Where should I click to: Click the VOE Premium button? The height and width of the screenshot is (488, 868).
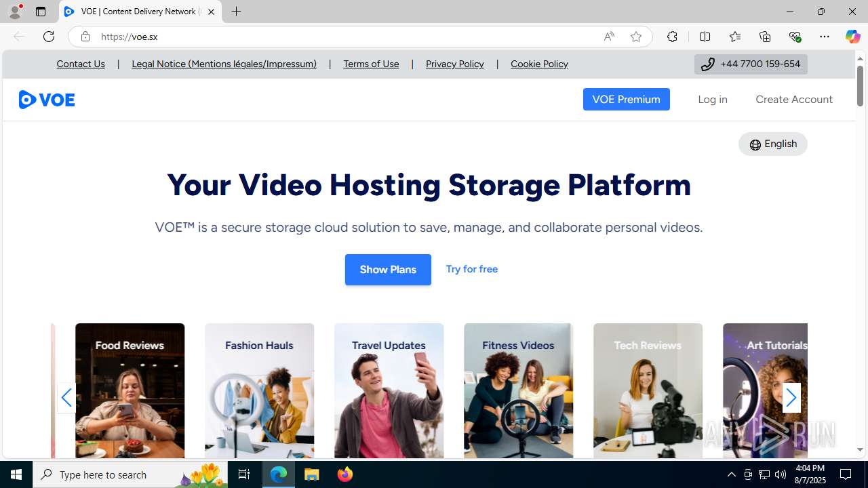627,99
